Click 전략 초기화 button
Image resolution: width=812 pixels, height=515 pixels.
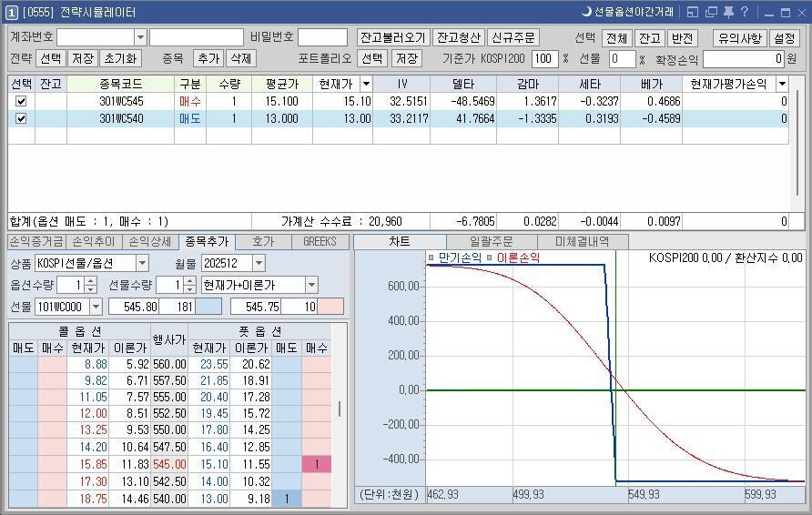pos(120,58)
